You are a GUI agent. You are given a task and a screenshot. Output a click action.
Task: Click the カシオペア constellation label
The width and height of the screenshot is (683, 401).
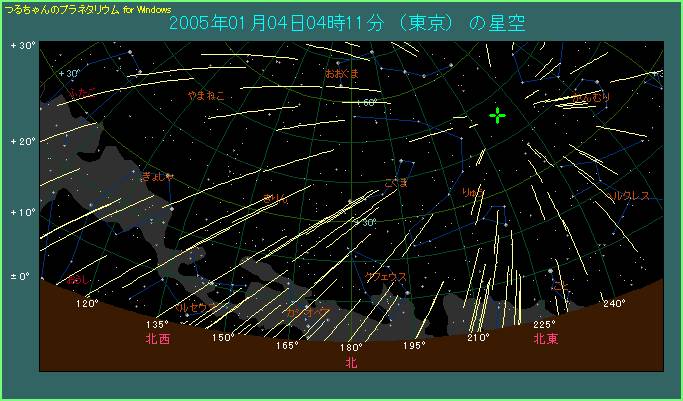coord(310,313)
